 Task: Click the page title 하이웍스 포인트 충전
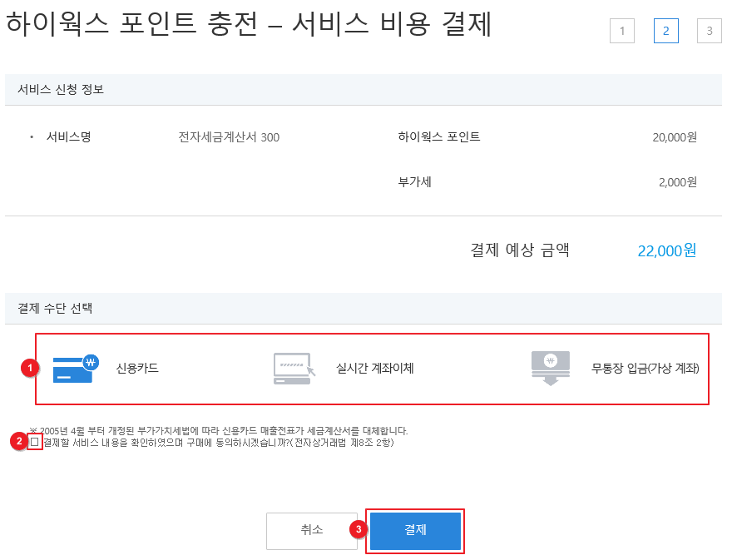pos(132,23)
